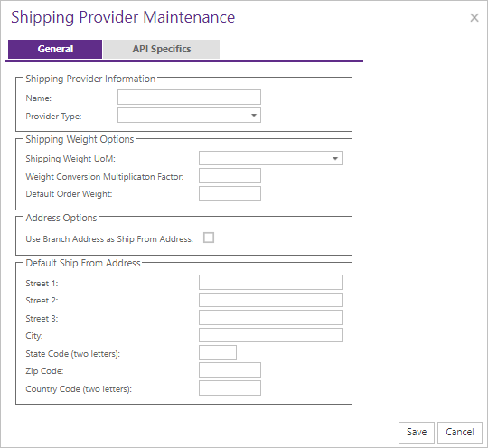Viewport: 488px width, 448px height.
Task: Select the General tab
Action: click(55, 49)
